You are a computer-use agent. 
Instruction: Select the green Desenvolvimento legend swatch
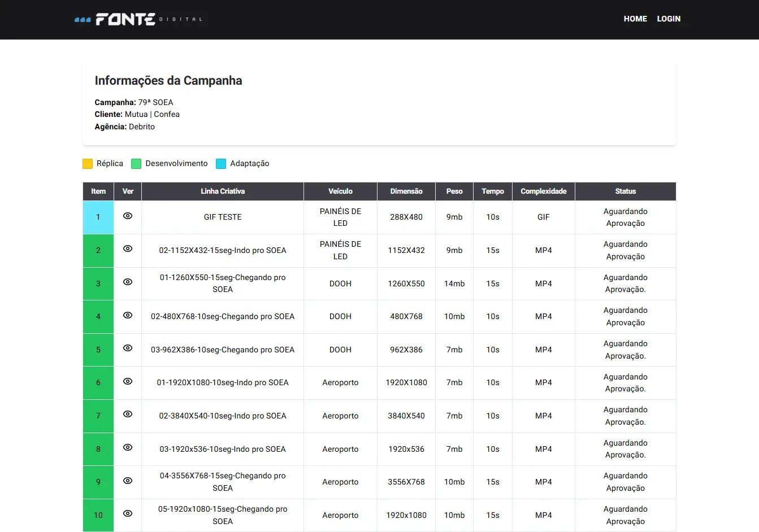click(136, 164)
